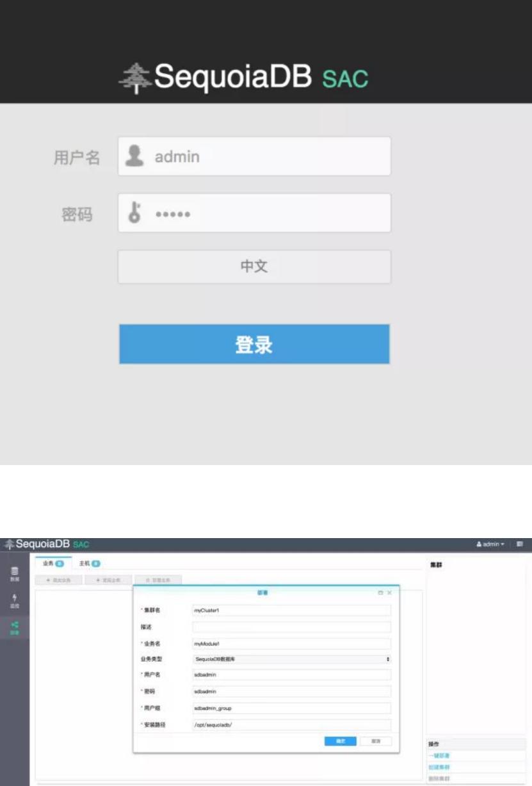Cancel the dialog with 取消 button
The height and width of the screenshot is (786, 532).
[x=376, y=741]
